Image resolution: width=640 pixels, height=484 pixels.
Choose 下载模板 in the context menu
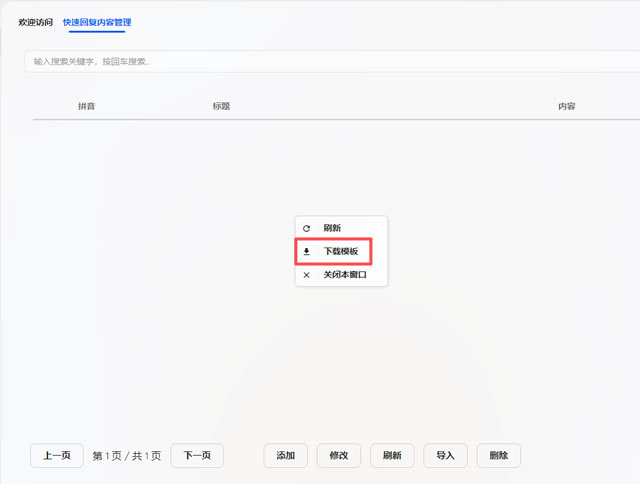[x=340, y=251]
